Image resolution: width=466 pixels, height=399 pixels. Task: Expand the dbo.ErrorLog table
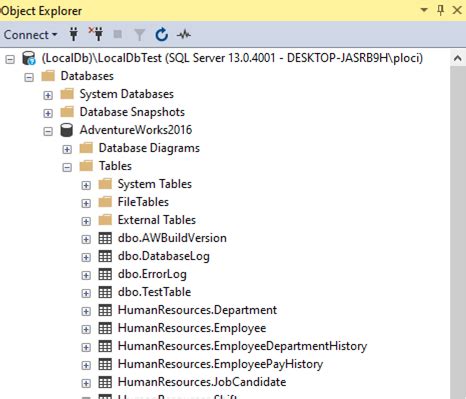pos(86,276)
